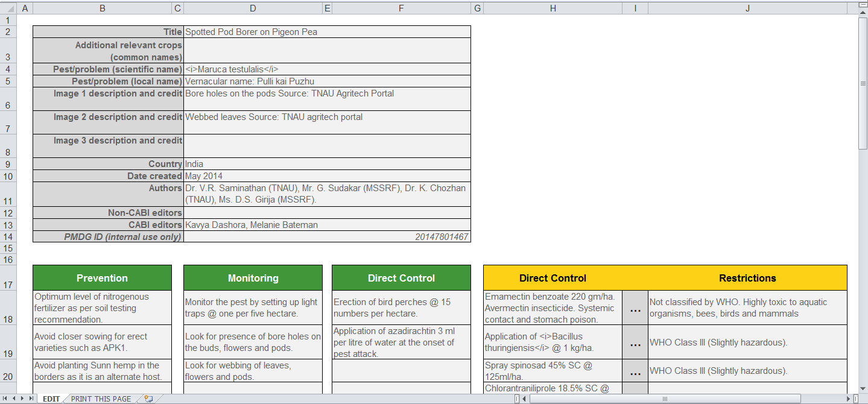Image resolution: width=868 pixels, height=404 pixels.
Task: Expand the ellipsis button beside Bacillus thuringiensis
Action: coord(635,342)
